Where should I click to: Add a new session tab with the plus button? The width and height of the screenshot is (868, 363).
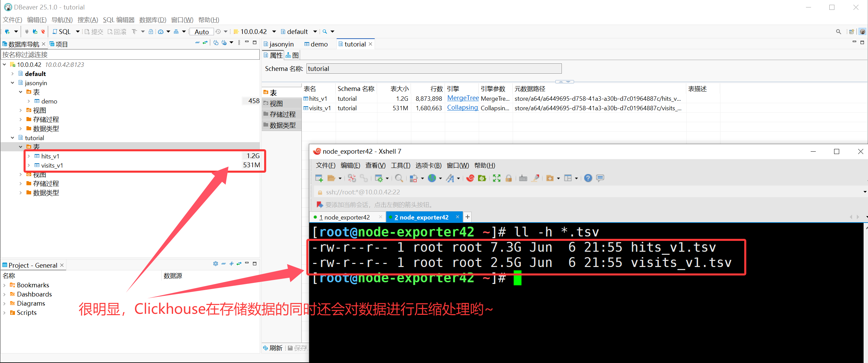pyautogui.click(x=467, y=217)
